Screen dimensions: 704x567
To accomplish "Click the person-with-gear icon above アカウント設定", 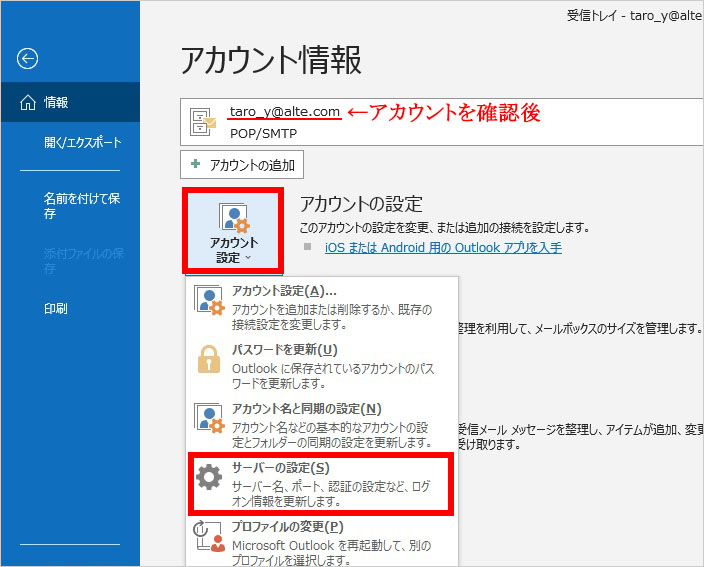I will point(234,218).
